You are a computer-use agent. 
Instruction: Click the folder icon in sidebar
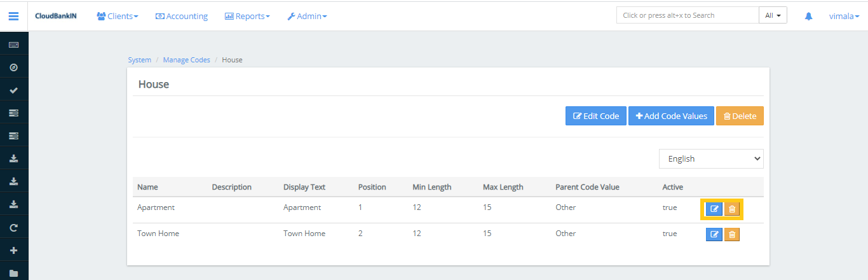point(13,273)
